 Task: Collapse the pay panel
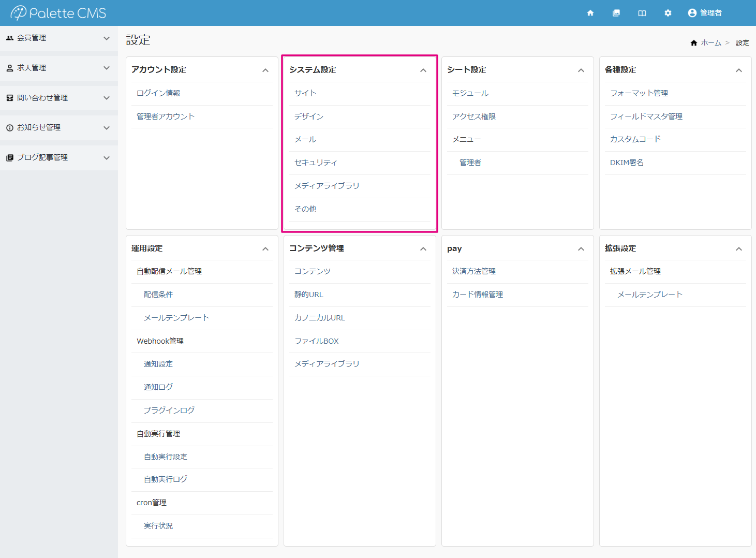581,249
